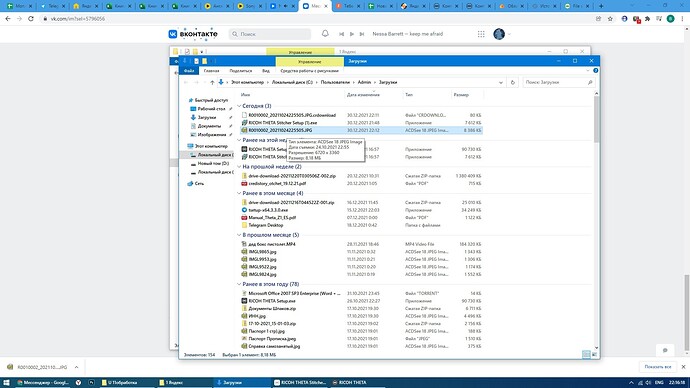Focus the VK search field
Image resolution: width=690 pixels, height=388 pixels.
point(270,34)
